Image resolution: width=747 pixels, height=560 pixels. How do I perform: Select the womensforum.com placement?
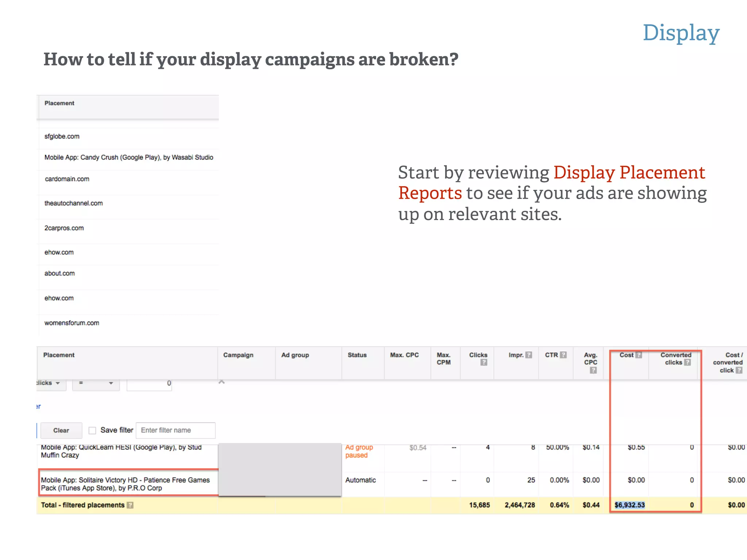coord(72,323)
